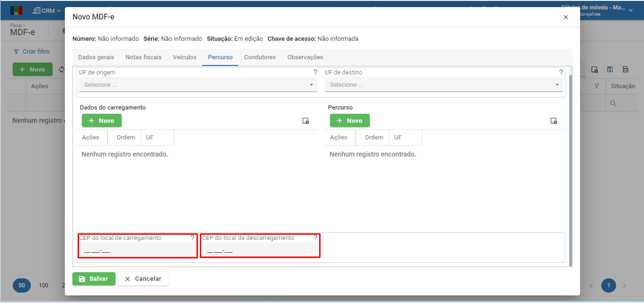This screenshot has width=644, height=303.
Task: Select the Percurso tab
Action: [220, 57]
